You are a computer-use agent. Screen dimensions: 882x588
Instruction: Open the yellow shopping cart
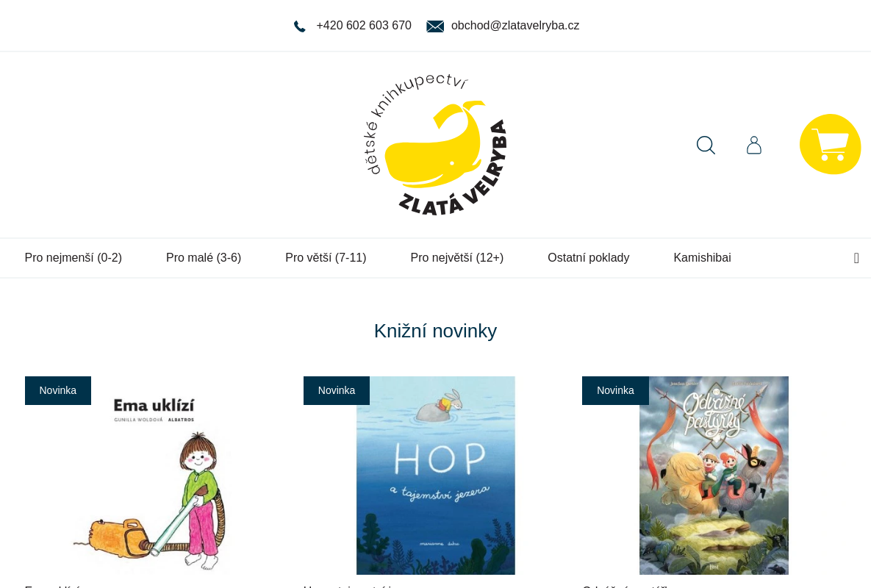pos(831,144)
